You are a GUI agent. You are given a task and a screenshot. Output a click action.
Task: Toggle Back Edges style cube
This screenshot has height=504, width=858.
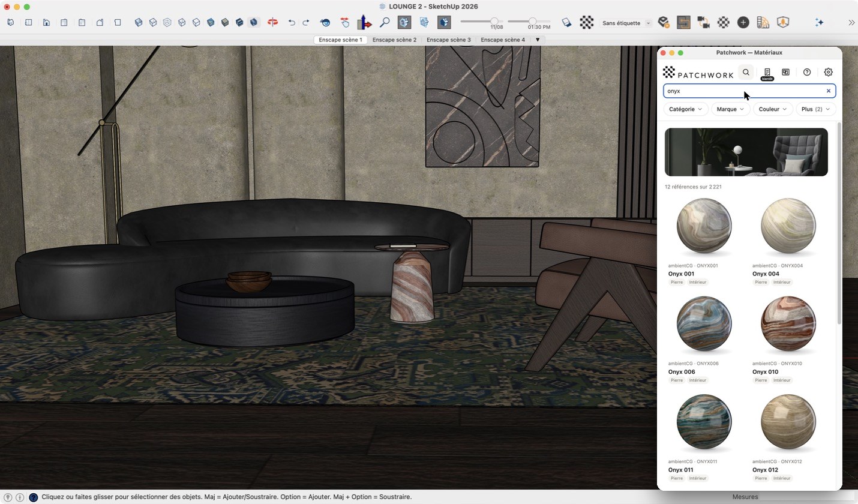(x=153, y=22)
